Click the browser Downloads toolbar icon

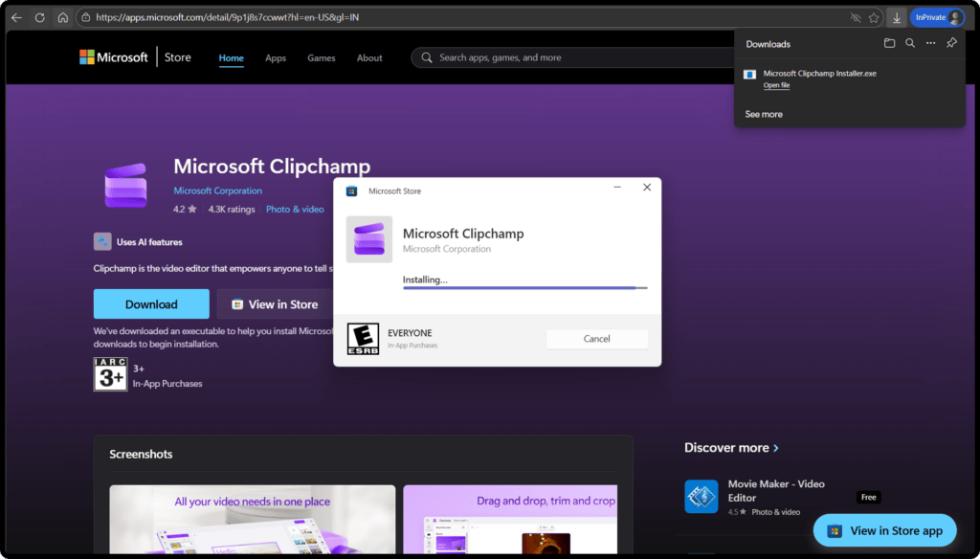coord(897,16)
